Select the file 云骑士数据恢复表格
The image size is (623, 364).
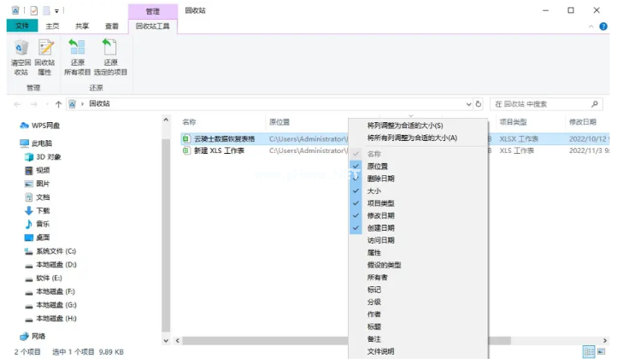click(x=224, y=138)
